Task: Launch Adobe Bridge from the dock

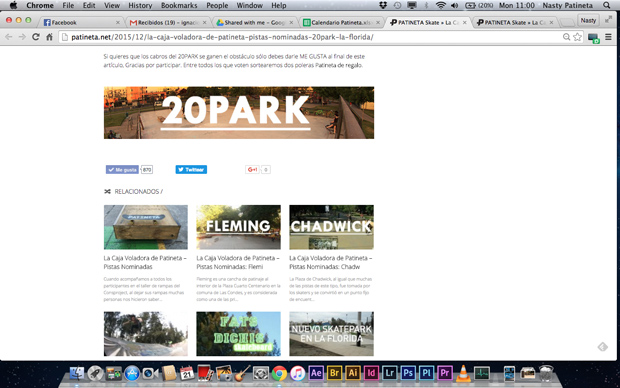Action: (x=334, y=373)
